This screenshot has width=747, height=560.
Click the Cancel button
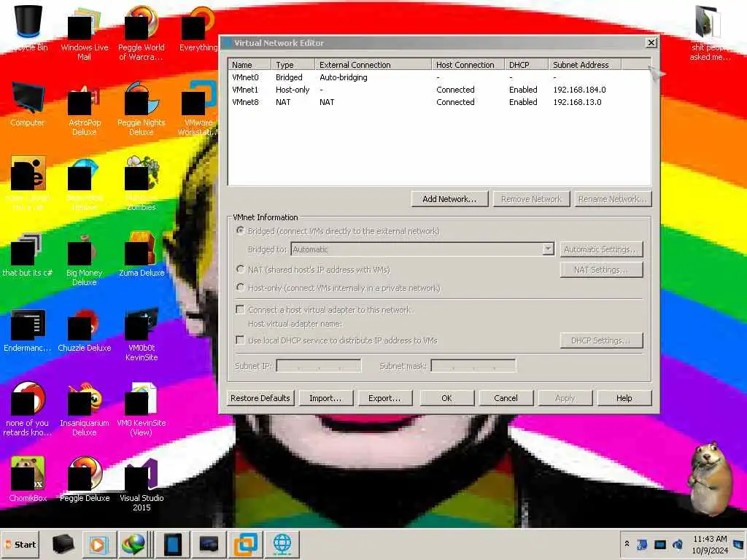506,398
